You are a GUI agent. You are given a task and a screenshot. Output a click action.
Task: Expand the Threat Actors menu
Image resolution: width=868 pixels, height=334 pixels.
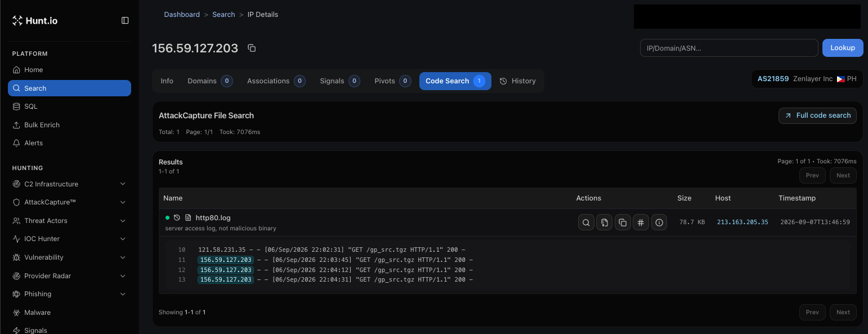pos(69,221)
